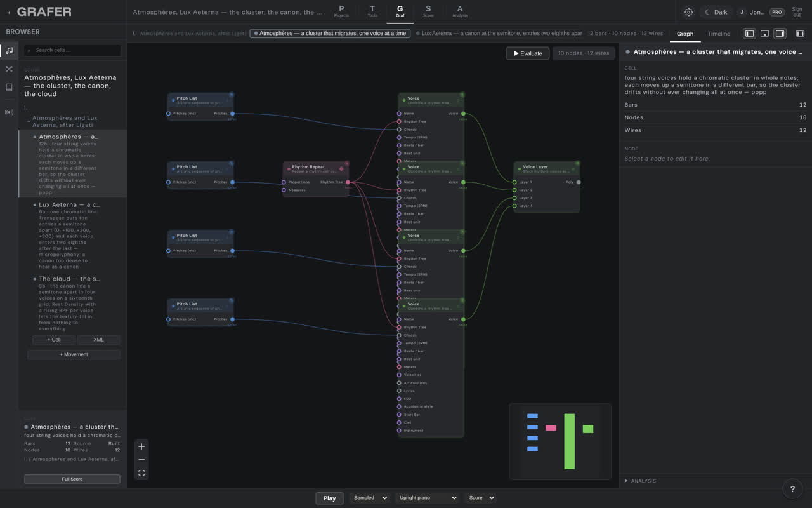
Task: Click the Full Score button
Action: coord(72,479)
